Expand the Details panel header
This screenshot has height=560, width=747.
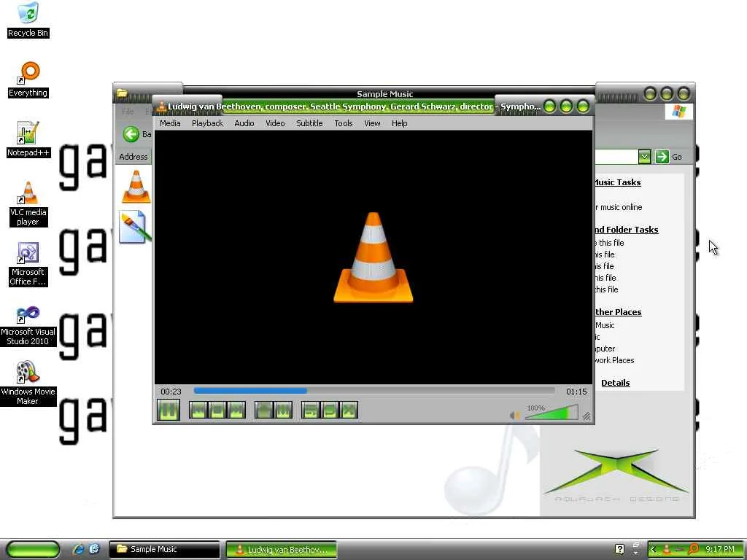point(616,383)
